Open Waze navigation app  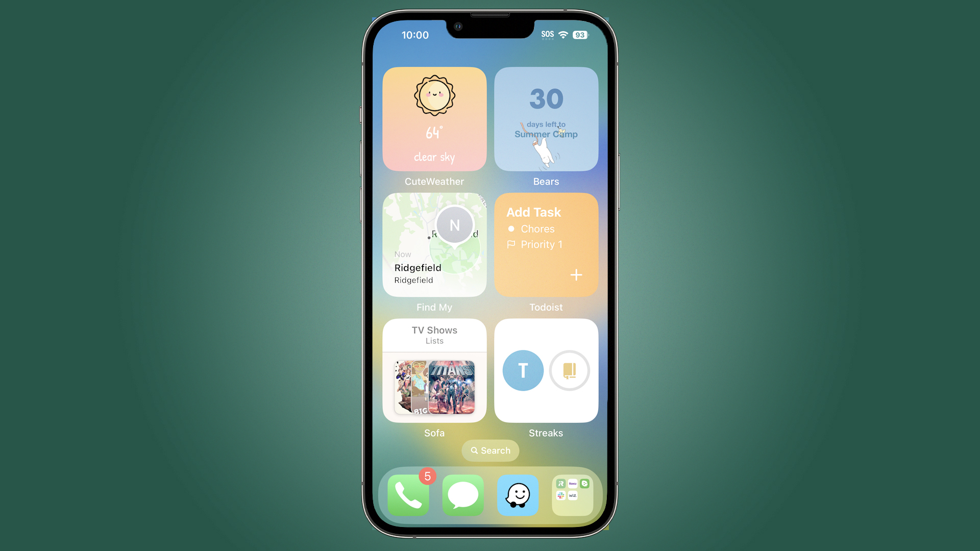518,494
